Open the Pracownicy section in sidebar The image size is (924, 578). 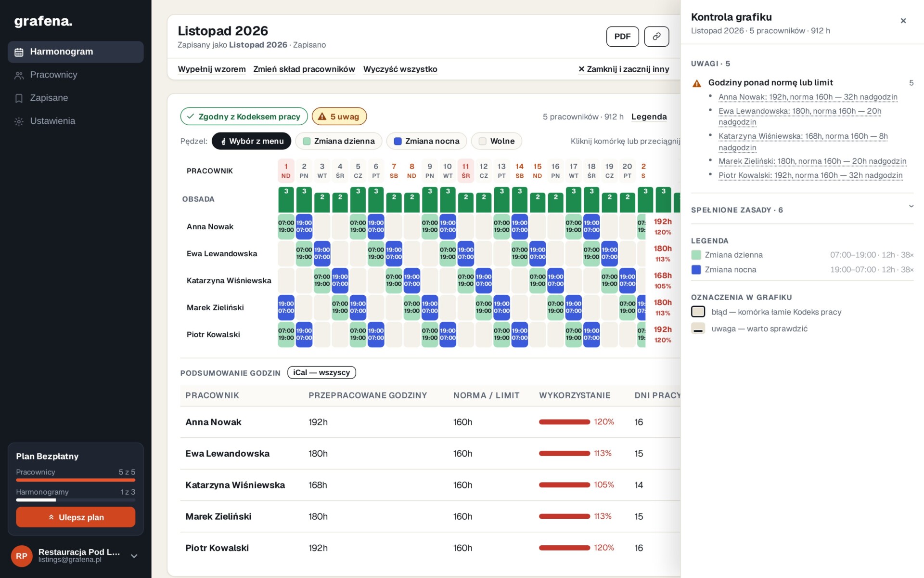click(x=76, y=75)
